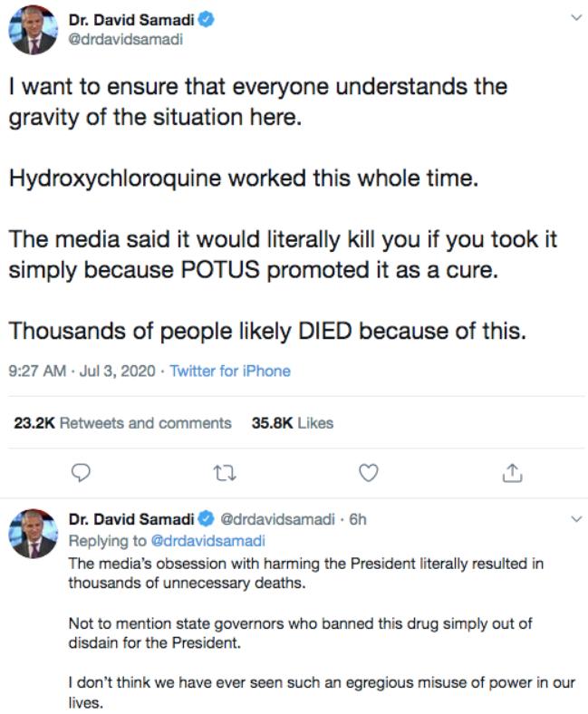Like the tweet with heart icon
588x714 pixels.
pyautogui.click(x=368, y=472)
